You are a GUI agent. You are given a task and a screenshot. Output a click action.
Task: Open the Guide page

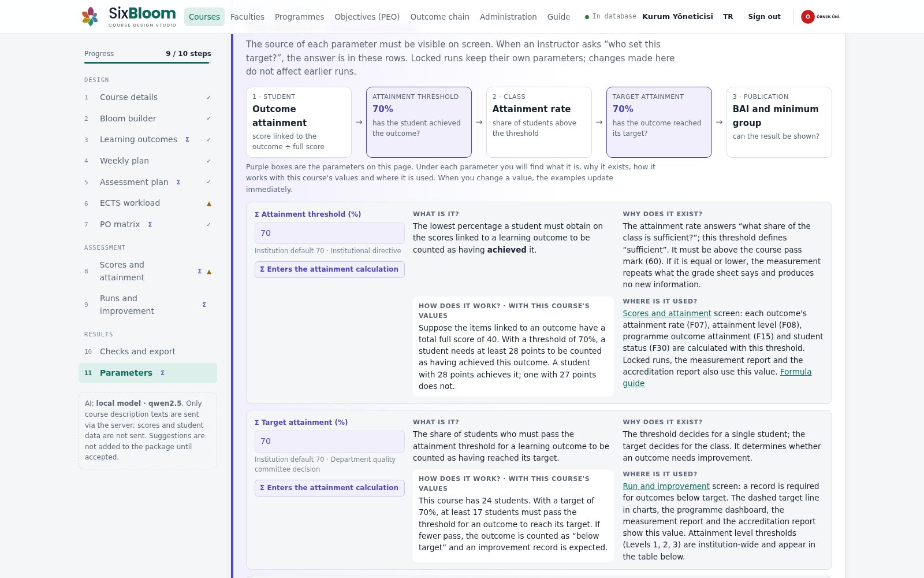tap(558, 17)
